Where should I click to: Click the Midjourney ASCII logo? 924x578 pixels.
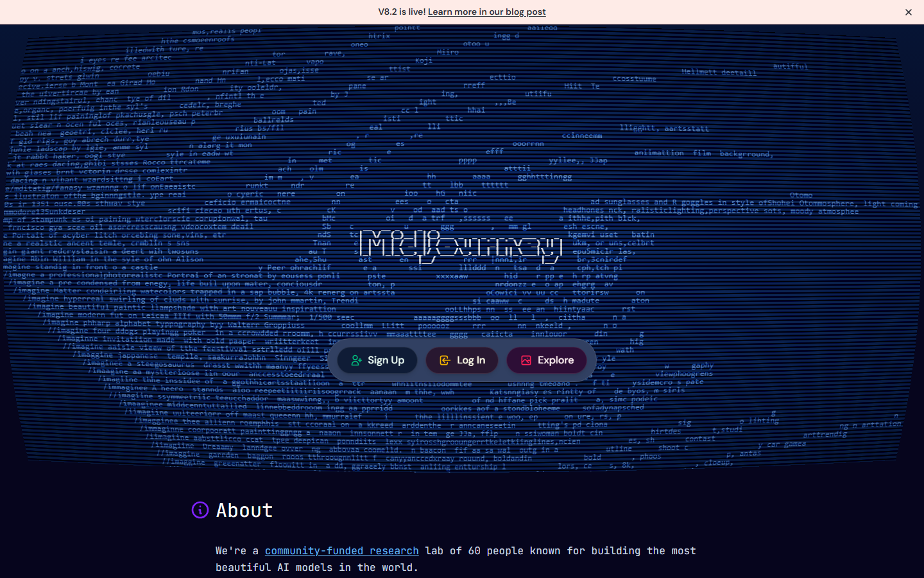[x=460, y=247]
